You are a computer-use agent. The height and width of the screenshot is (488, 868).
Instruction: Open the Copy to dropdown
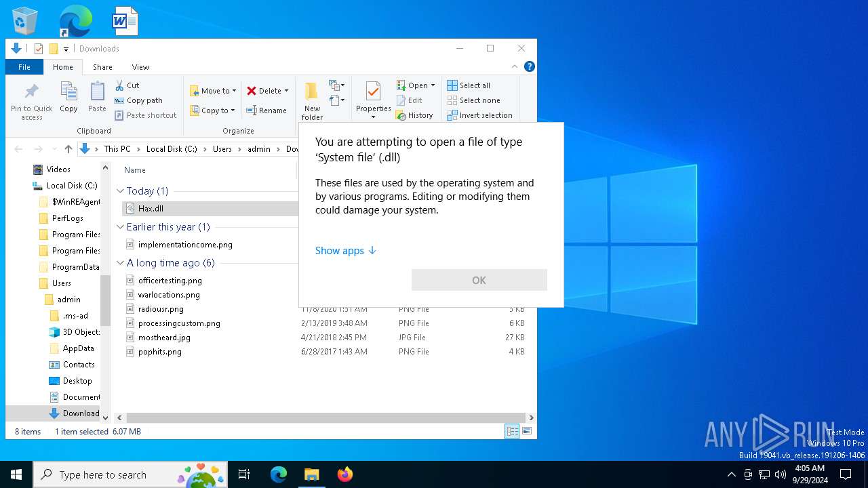tap(213, 110)
